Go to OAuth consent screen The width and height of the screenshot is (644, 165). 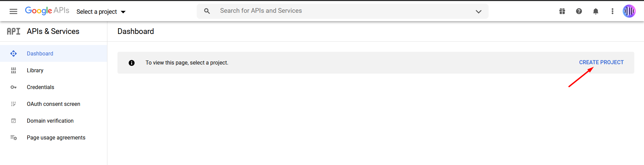pos(54,104)
